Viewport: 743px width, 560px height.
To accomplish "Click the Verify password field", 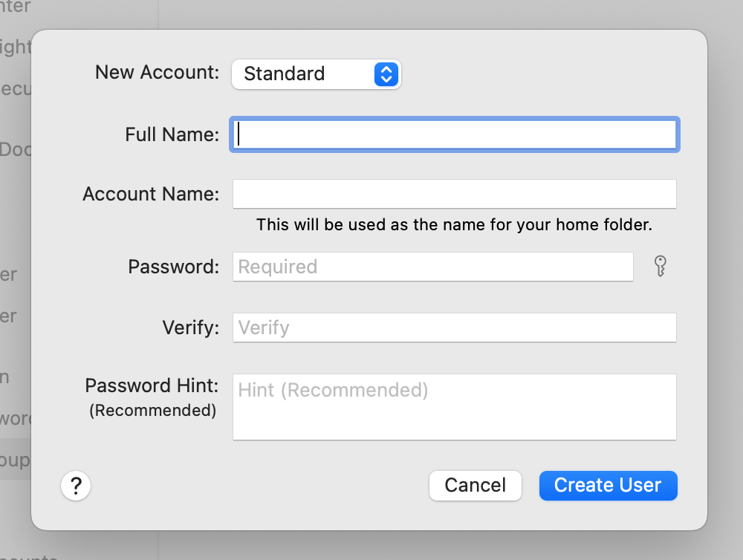I will (x=455, y=328).
